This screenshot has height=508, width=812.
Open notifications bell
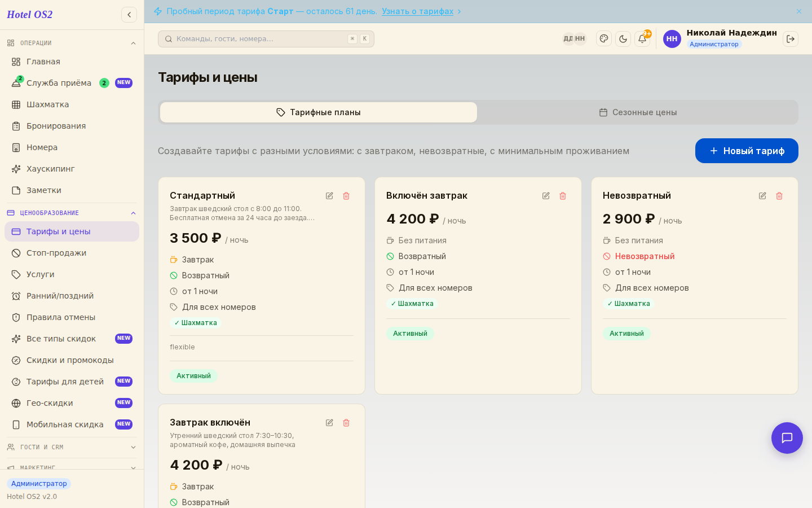642,39
